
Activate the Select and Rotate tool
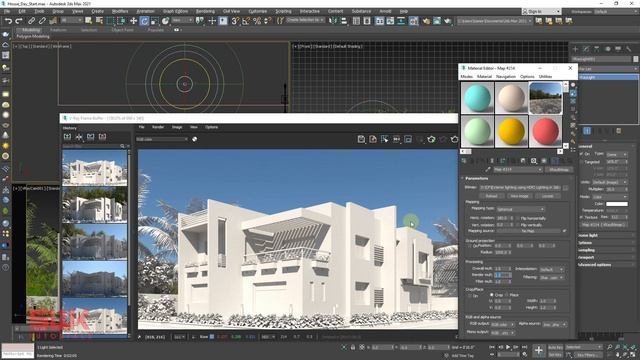144,21
